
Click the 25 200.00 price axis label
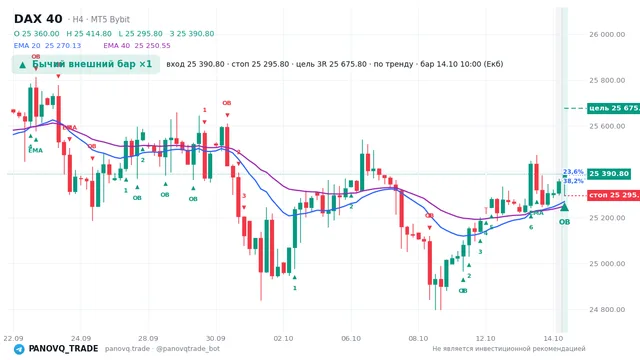(607, 218)
